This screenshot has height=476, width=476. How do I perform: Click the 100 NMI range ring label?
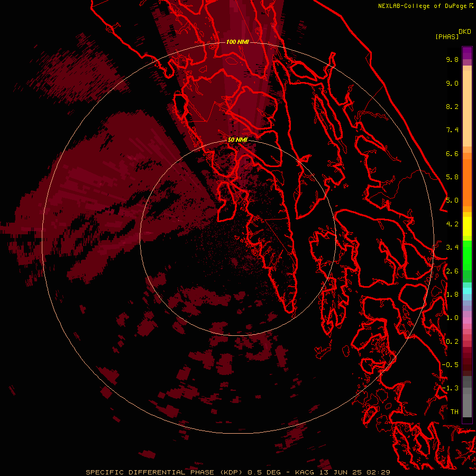(237, 42)
